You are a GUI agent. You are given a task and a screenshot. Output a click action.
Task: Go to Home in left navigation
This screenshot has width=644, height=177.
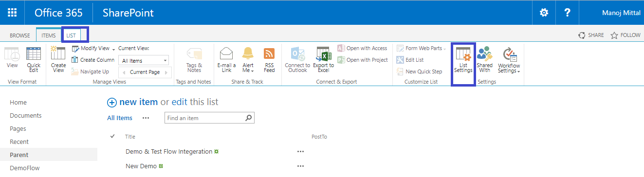[18, 103]
